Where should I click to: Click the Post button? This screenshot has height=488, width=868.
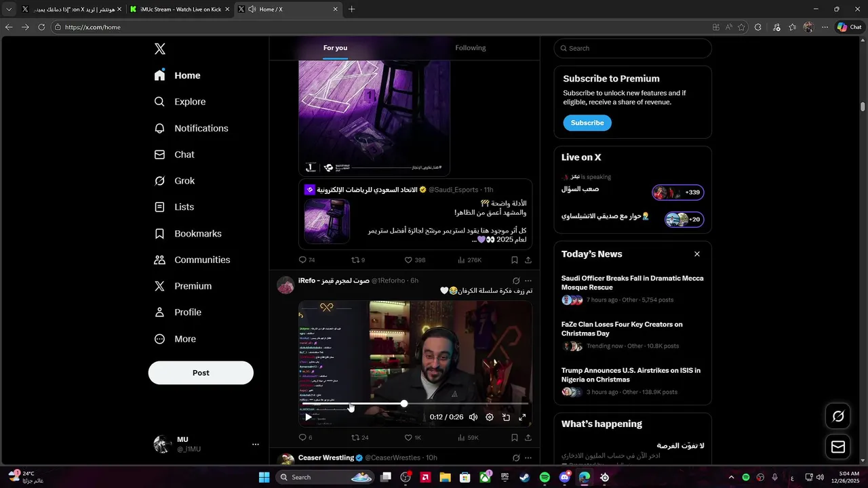tap(201, 373)
